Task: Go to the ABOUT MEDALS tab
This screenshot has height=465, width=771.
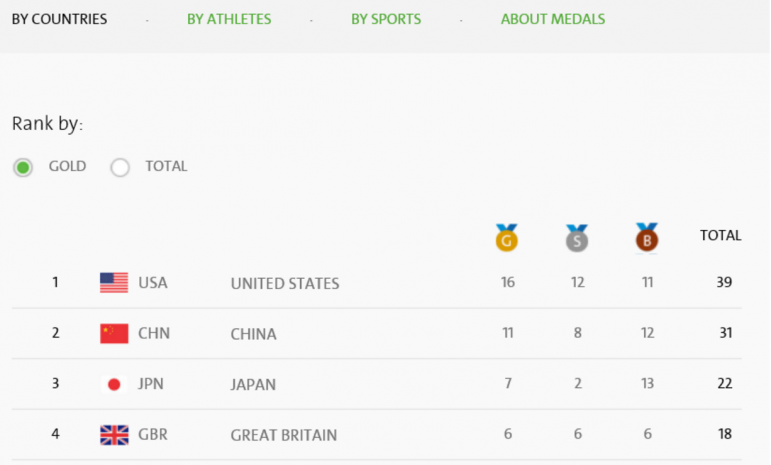Action: click(553, 19)
